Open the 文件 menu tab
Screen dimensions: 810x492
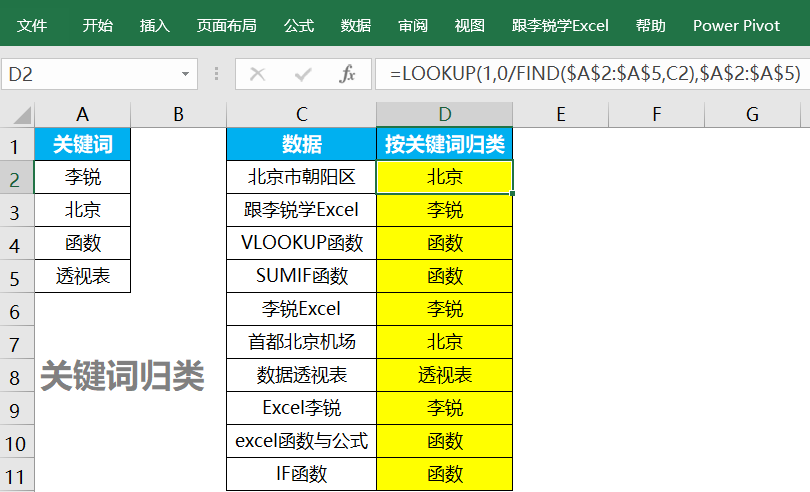coord(32,25)
